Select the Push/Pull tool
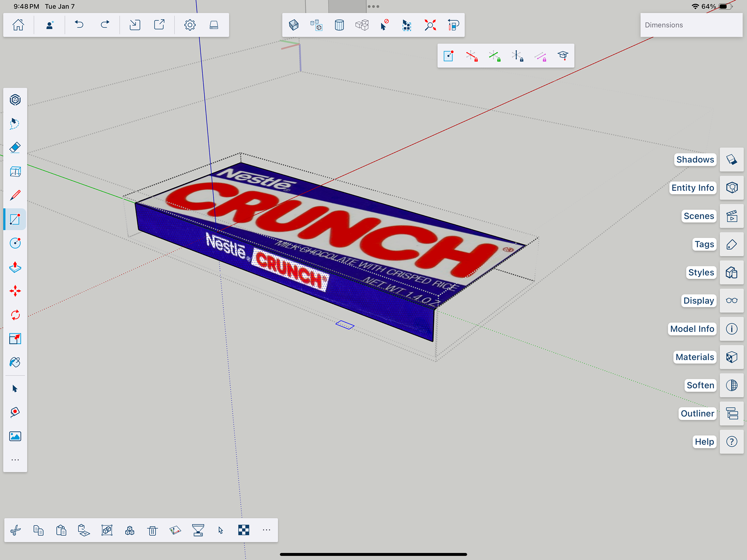The width and height of the screenshot is (747, 560). (x=15, y=267)
